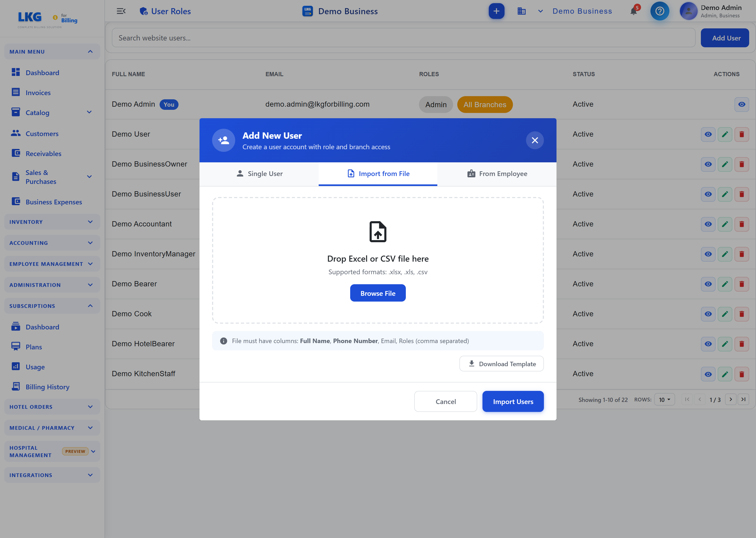Screen dimensions: 756x538
Task: View Demo Admin details with eye icon
Action: (742, 104)
